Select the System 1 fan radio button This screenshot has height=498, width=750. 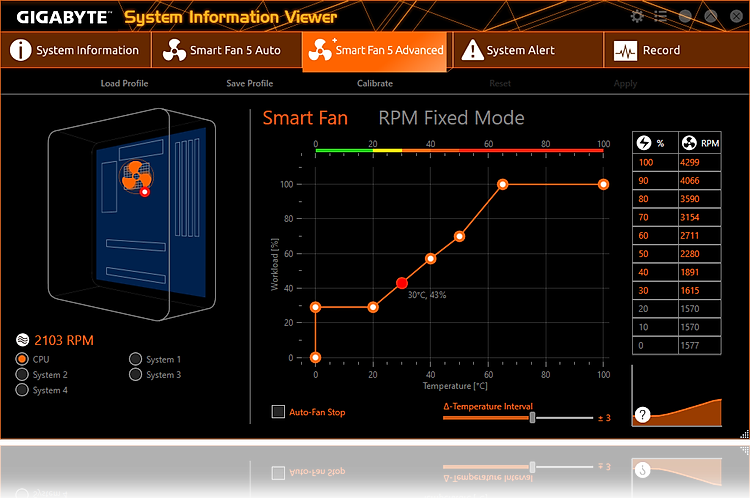(x=135, y=359)
